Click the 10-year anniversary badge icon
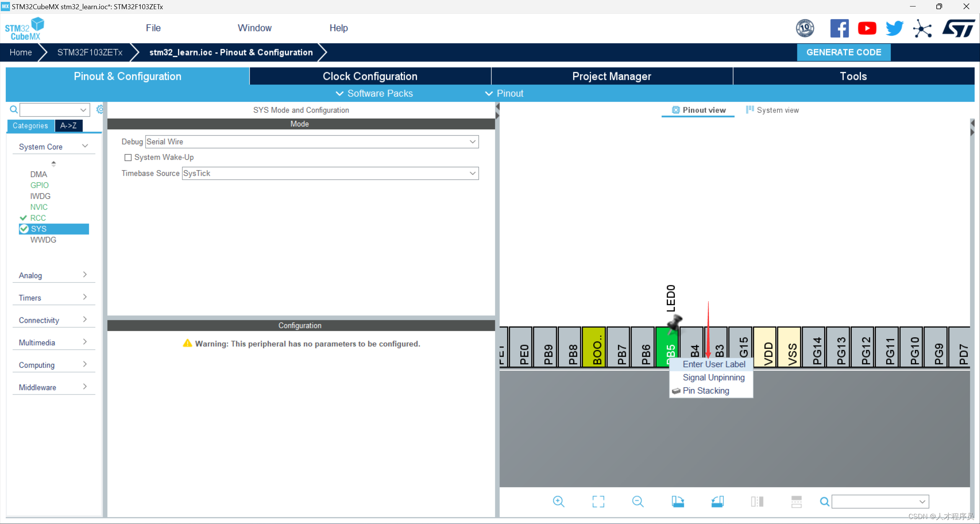980x524 pixels. [x=805, y=28]
